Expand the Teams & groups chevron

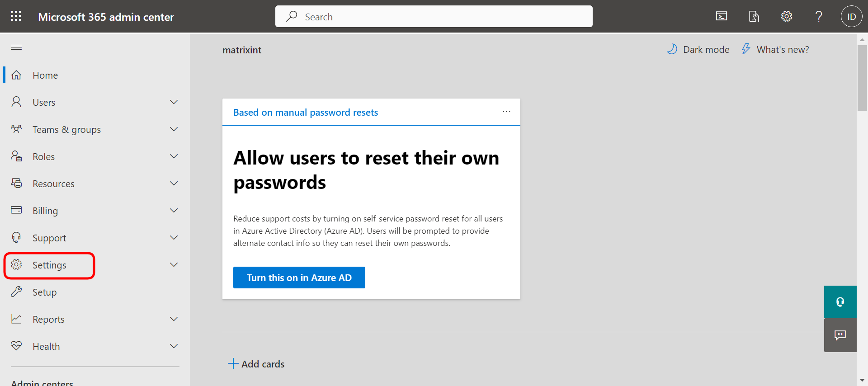[x=174, y=129]
